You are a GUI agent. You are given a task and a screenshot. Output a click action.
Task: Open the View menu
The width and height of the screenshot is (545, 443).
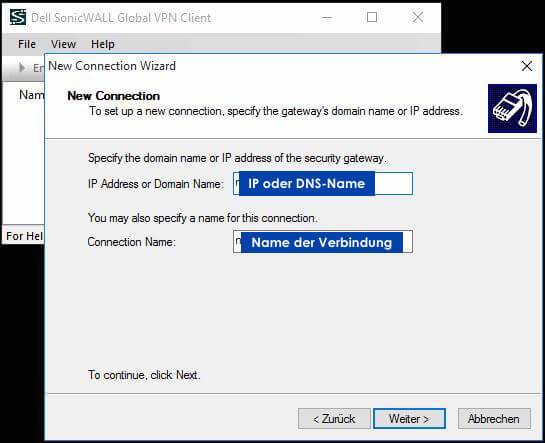[63, 44]
